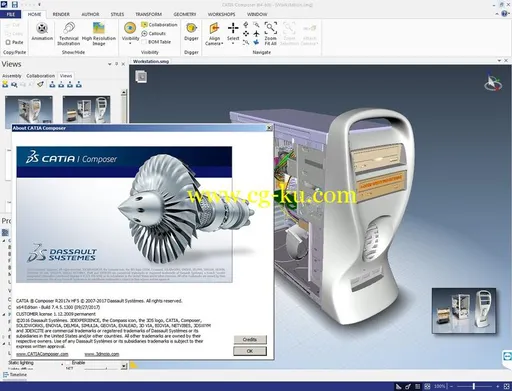This screenshot has width=512, height=391.
Task: Click the Paste command
Action: coord(14,42)
